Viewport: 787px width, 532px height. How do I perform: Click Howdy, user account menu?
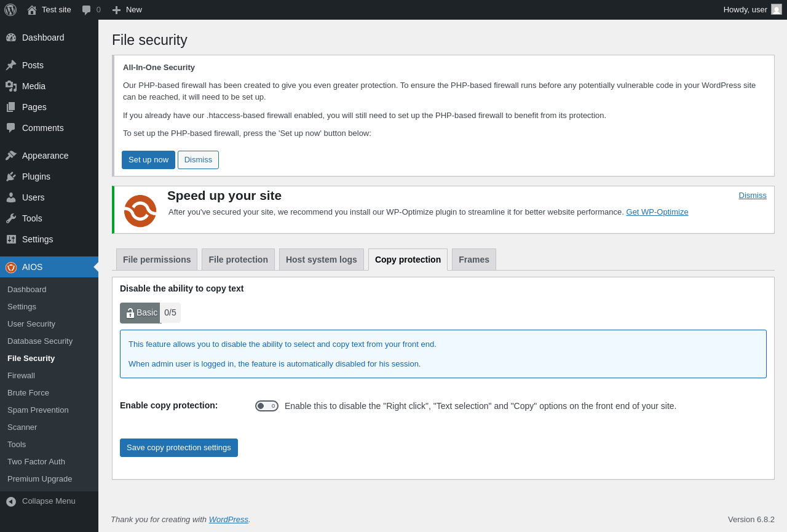click(753, 10)
